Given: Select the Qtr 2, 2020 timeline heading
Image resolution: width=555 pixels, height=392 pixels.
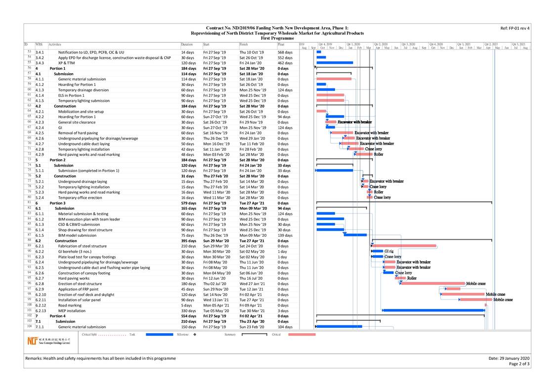Looking at the screenshot, I should tap(381, 44).
